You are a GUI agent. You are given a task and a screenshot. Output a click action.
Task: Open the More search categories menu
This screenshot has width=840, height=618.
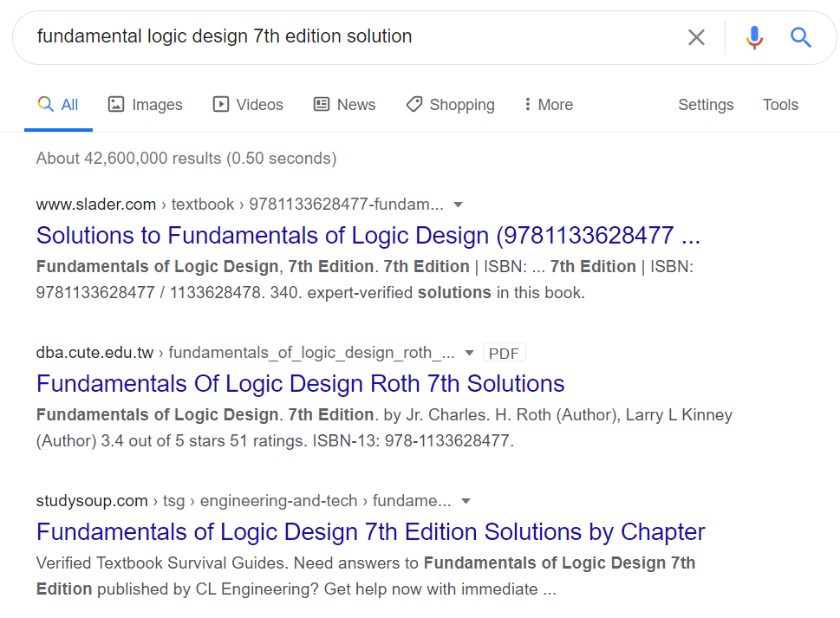[549, 104]
